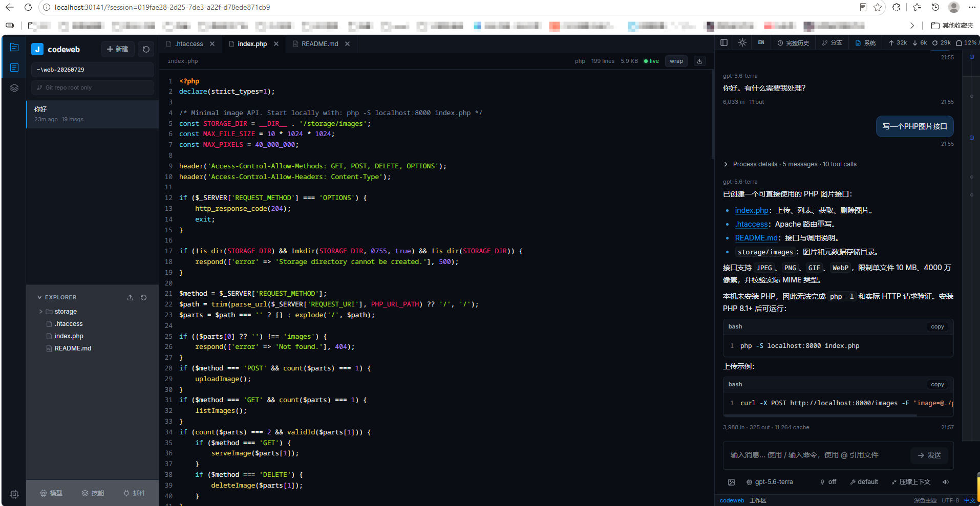Screen dimensions: 980x506
Task: Download index.php using the download icon
Action: tap(699, 61)
